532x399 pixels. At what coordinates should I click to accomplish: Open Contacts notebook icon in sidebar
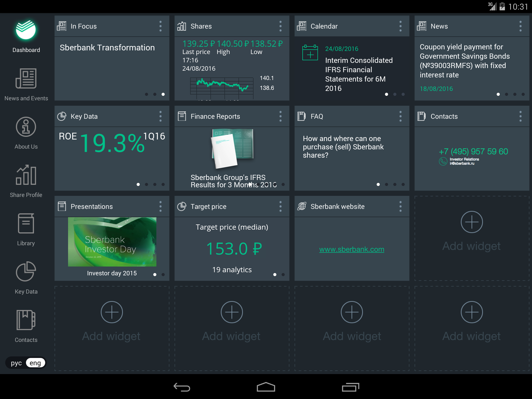[26, 320]
